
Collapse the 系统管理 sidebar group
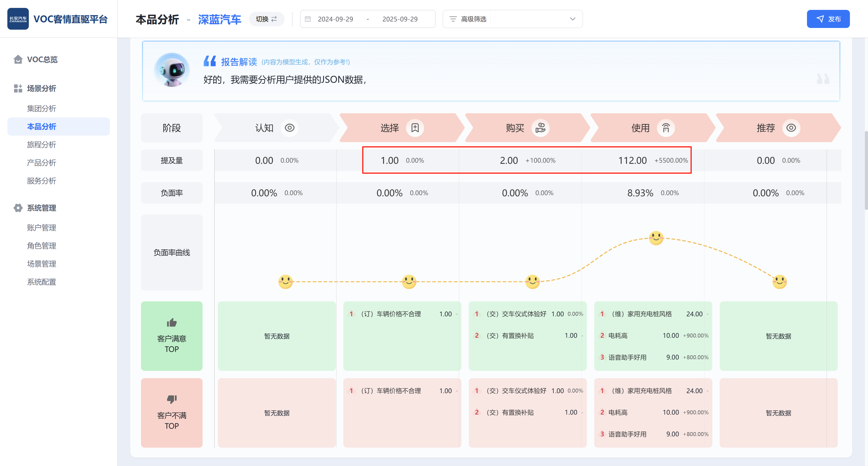[42, 208]
